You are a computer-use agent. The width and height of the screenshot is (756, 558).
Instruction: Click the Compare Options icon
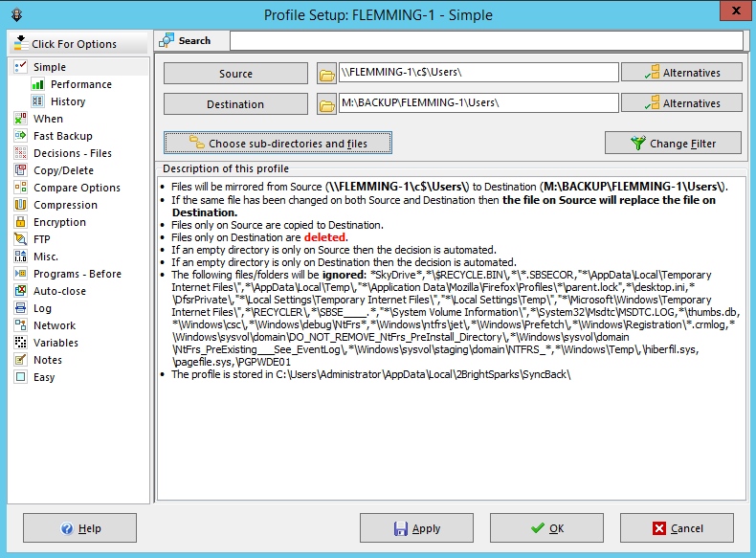pyautogui.click(x=21, y=188)
